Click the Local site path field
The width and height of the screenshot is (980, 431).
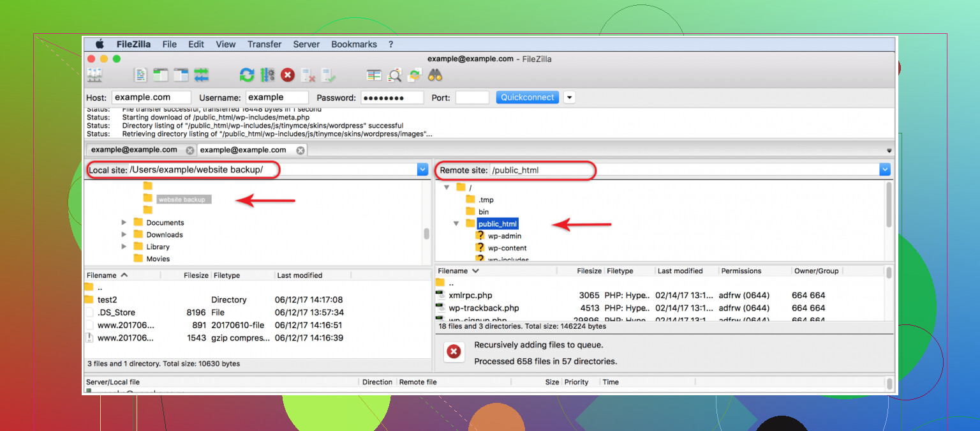[272, 170]
